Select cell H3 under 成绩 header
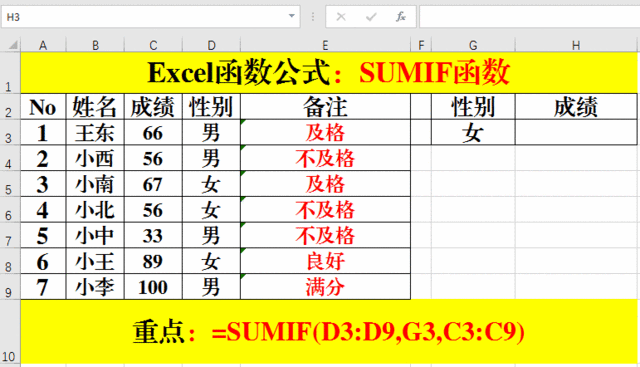 tap(576, 132)
